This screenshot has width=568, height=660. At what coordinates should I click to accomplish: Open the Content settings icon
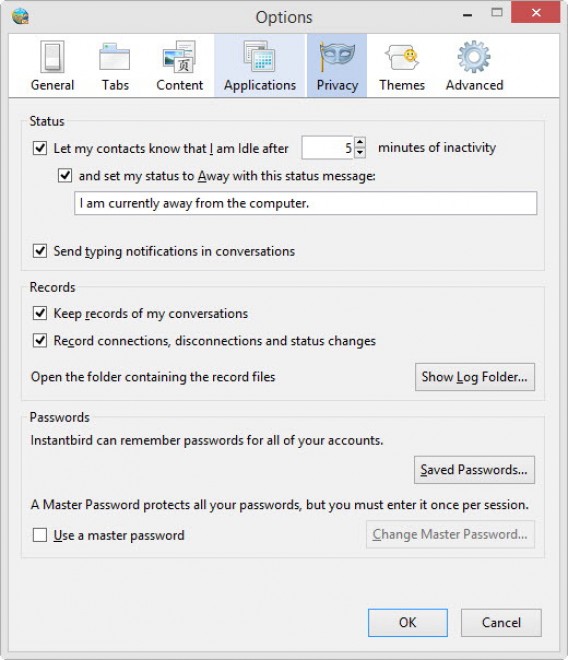179,57
